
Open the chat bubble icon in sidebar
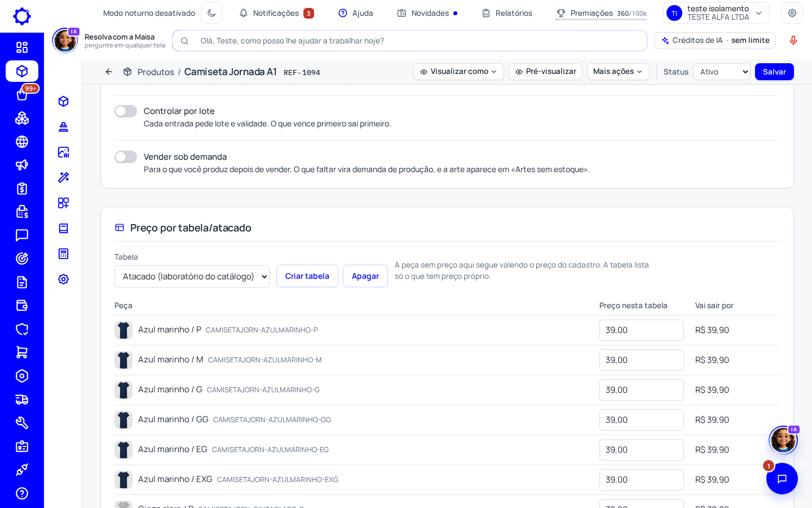click(22, 235)
